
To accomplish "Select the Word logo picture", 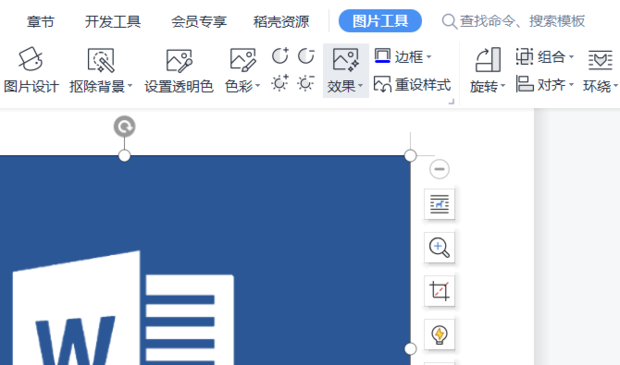I will [x=205, y=260].
